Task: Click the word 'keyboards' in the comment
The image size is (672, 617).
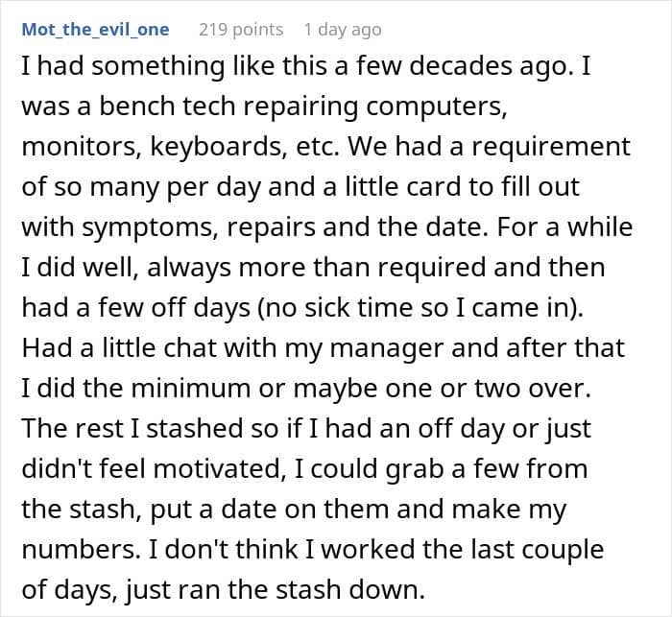Action: 219,146
